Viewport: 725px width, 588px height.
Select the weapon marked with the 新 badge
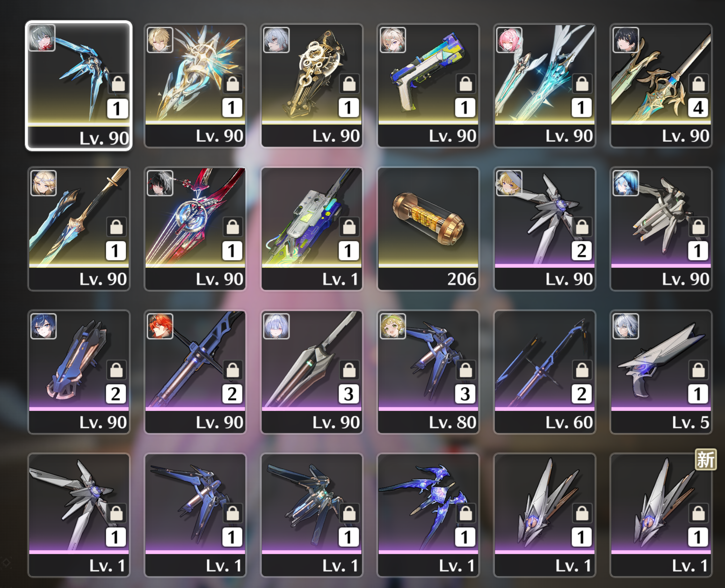661,515
